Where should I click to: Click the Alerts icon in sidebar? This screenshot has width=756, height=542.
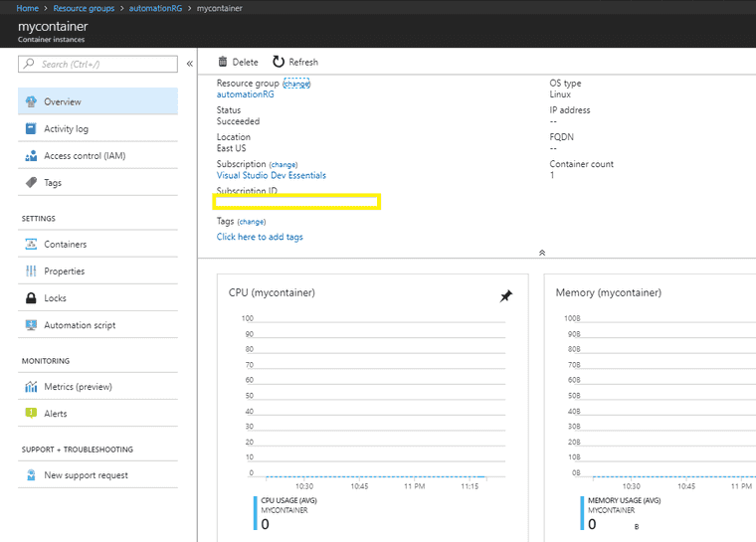(x=31, y=414)
